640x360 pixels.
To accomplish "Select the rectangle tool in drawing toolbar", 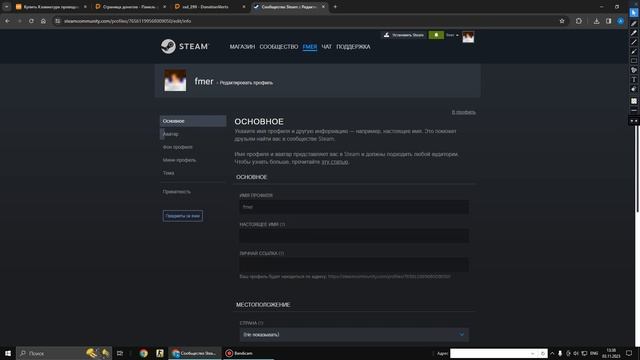I will (633, 61).
